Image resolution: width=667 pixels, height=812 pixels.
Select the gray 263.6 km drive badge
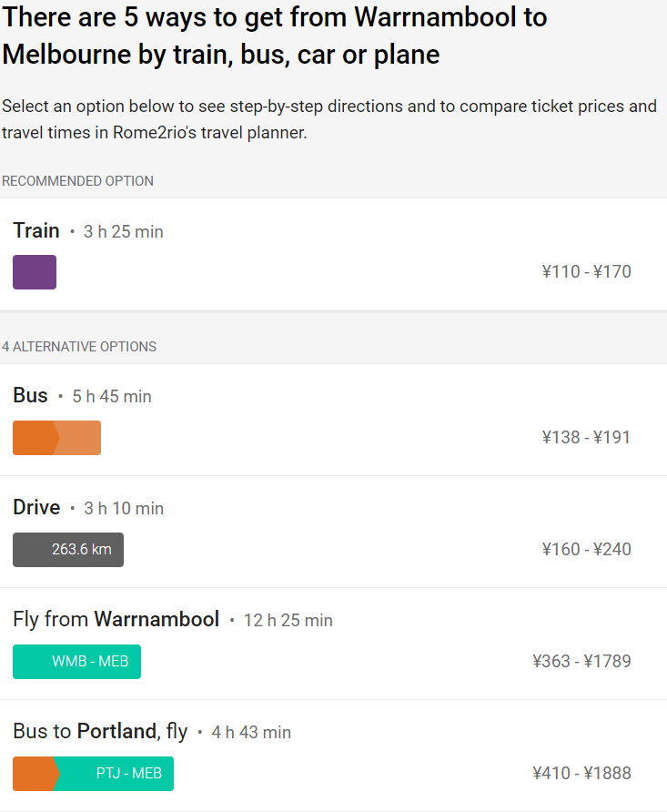click(68, 550)
